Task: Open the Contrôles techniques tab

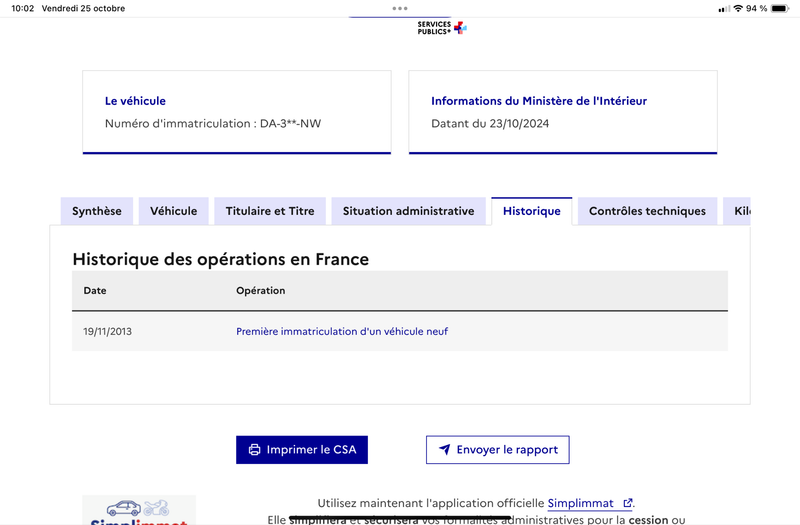Action: click(x=647, y=211)
